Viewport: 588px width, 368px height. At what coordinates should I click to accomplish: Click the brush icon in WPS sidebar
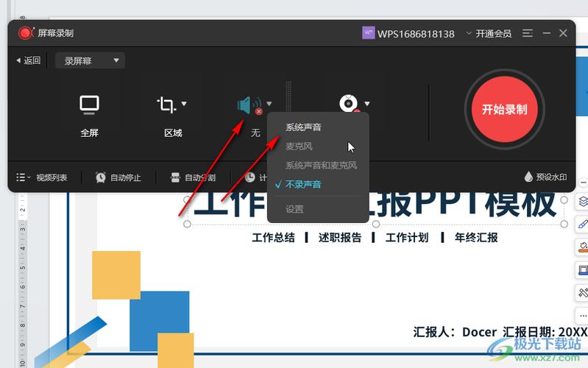[x=583, y=224]
